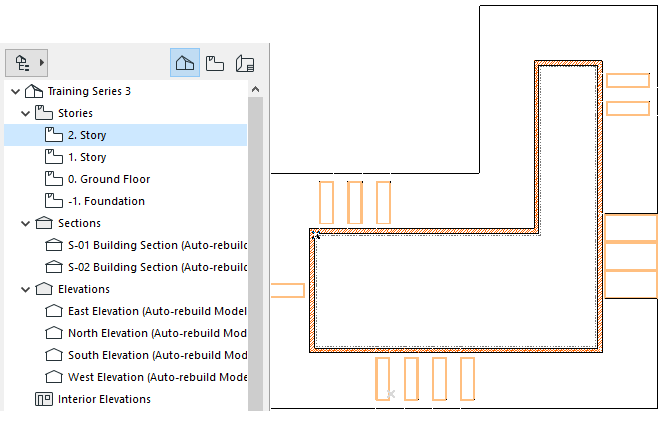Click the 0. Ground Floor icon

tap(54, 179)
